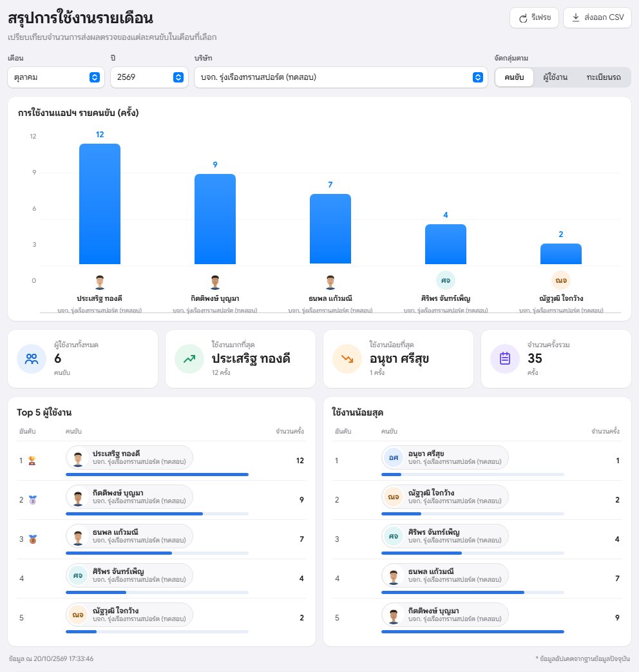
Task: Click the refresh icon in รีเฟรช button
Action: [x=523, y=18]
